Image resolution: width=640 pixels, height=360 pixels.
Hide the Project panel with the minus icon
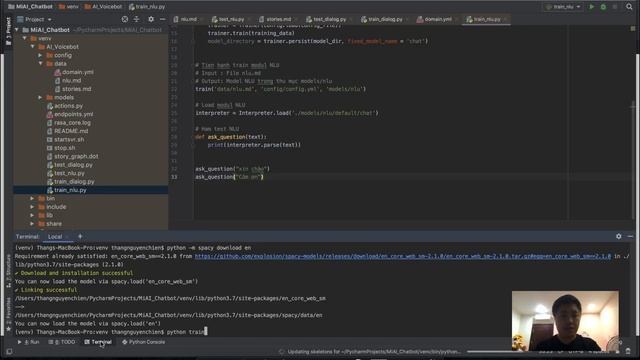pyautogui.click(x=162, y=19)
